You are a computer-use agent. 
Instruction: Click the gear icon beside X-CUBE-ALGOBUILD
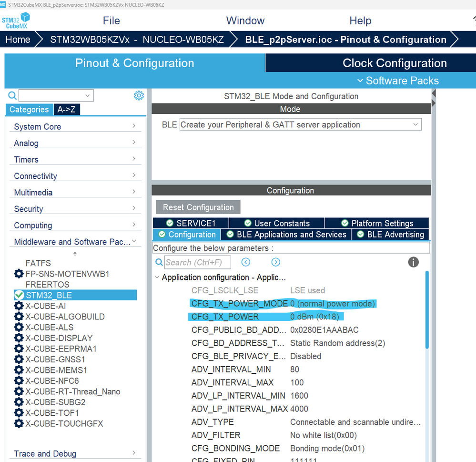click(19, 317)
